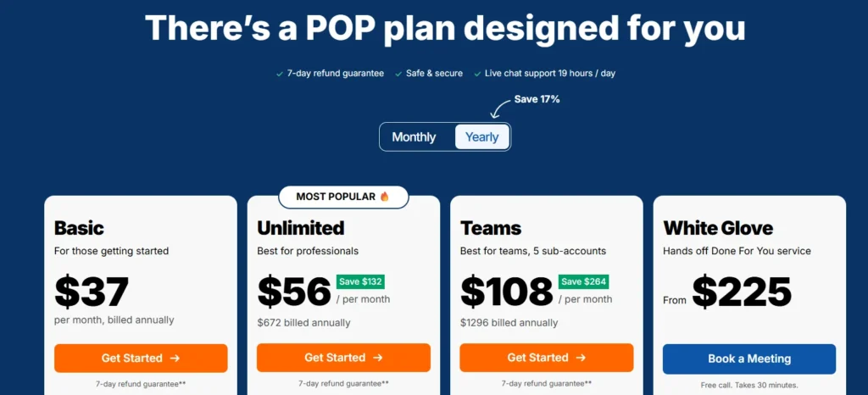Click Get Started on Basic plan
Viewport: 868px width, 395px height.
pyautogui.click(x=141, y=358)
